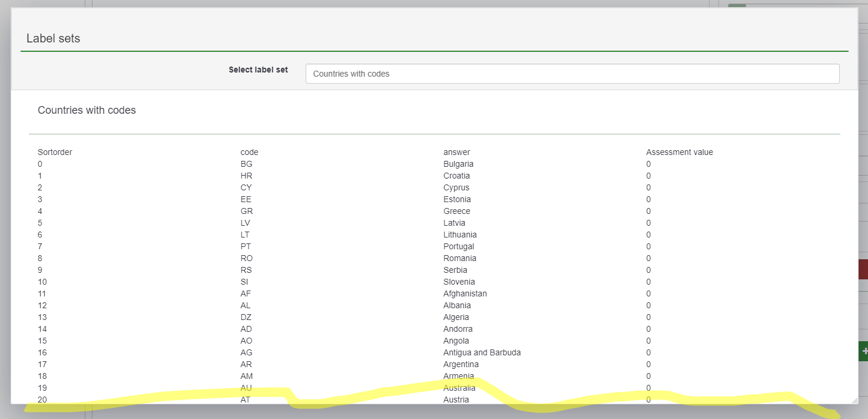The image size is (868, 419).
Task: Open the Select label set dropdown
Action: 572,74
